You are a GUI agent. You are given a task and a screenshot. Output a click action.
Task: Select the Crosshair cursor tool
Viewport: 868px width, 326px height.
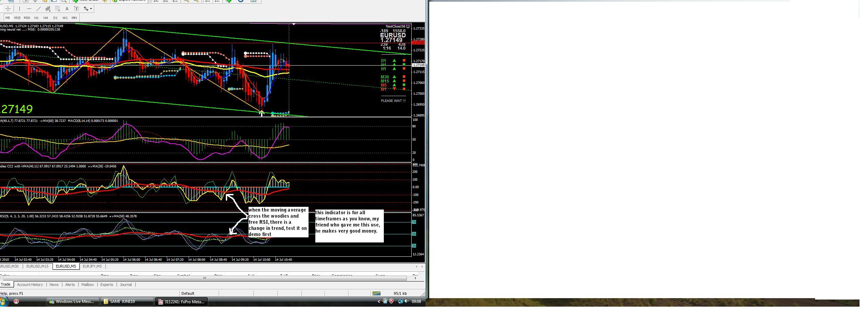coord(8,9)
